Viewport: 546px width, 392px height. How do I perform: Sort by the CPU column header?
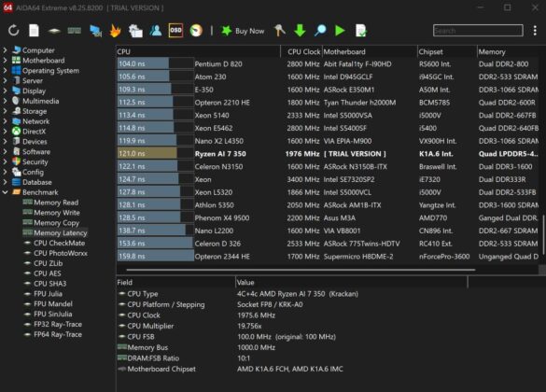[x=198, y=51]
